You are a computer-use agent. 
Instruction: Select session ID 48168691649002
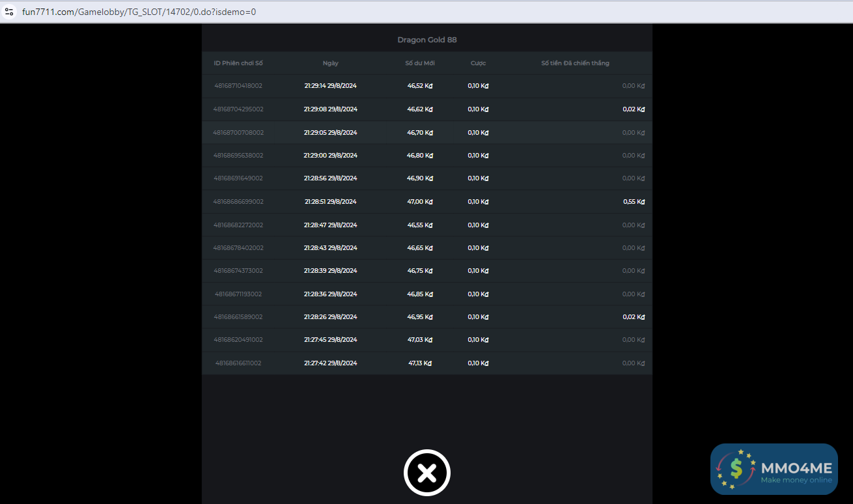pyautogui.click(x=238, y=178)
